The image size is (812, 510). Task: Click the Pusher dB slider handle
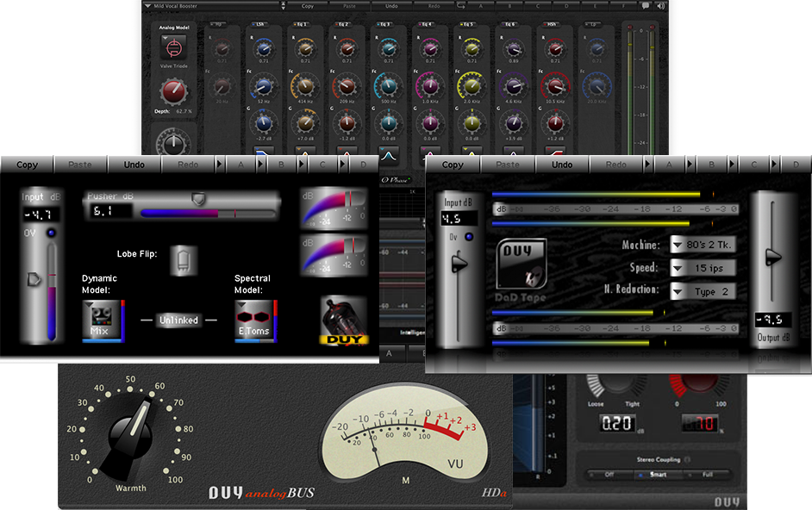[x=199, y=199]
